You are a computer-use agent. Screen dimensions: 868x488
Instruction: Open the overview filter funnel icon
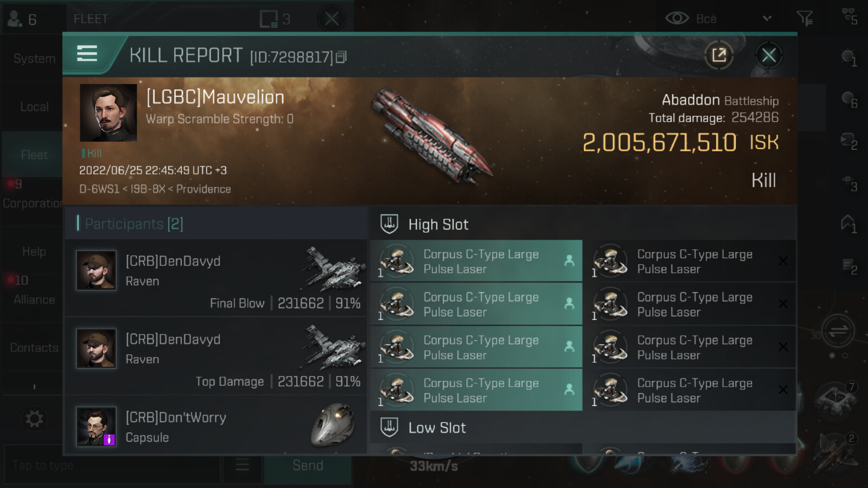coord(805,18)
